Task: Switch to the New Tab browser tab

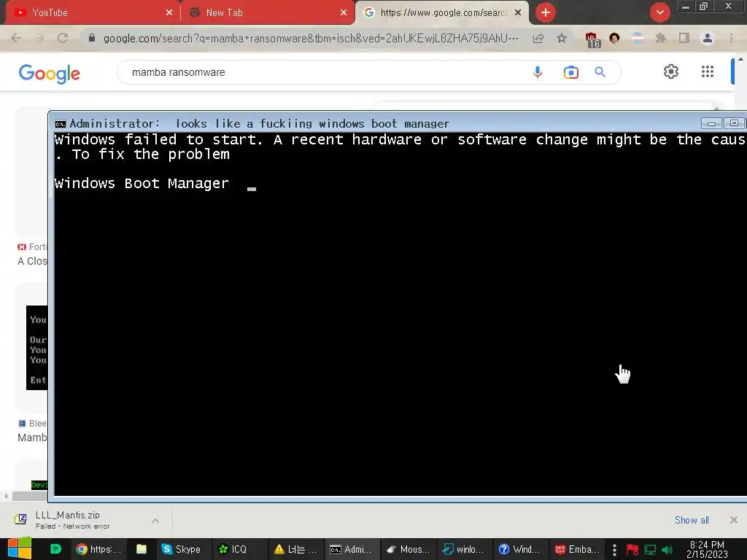Action: tap(267, 12)
